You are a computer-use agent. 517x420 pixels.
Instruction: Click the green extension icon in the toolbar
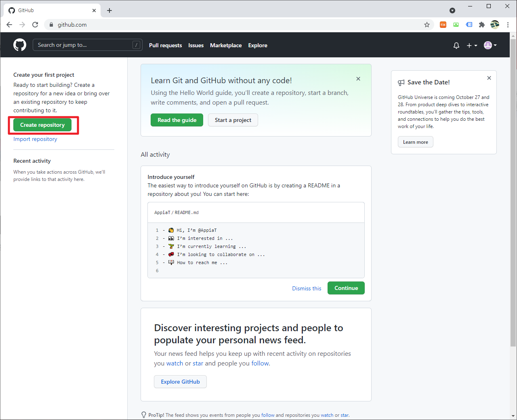click(x=456, y=25)
